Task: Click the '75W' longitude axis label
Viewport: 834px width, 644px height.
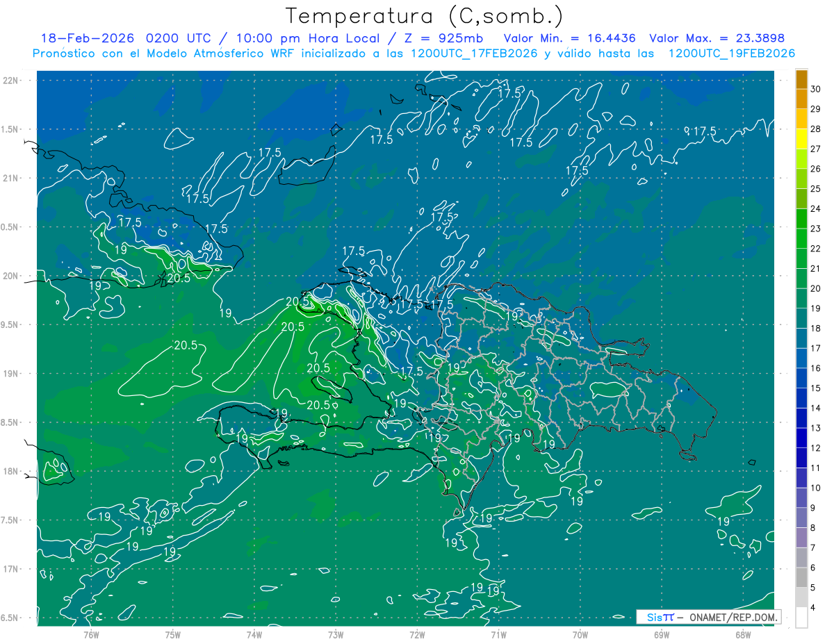Action: click(173, 635)
